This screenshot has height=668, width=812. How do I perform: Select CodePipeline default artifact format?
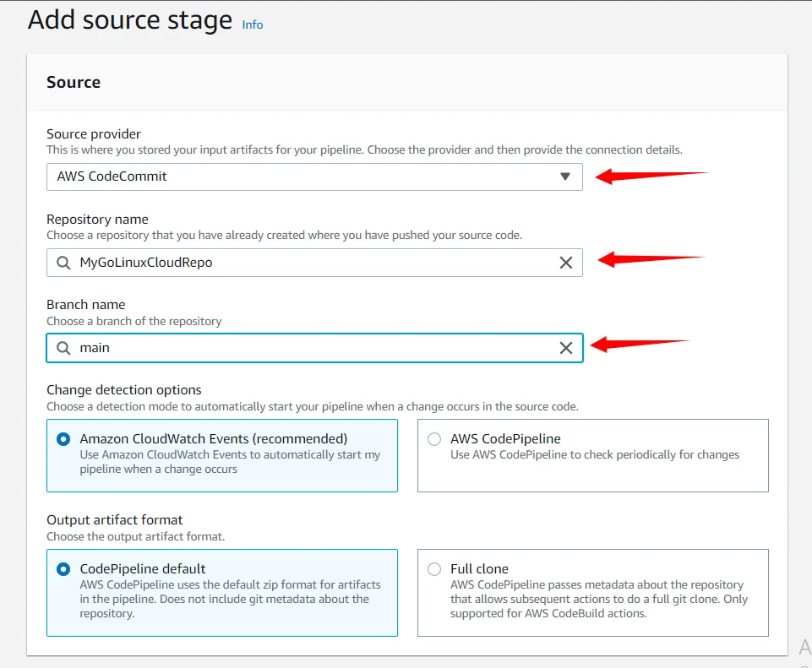tap(63, 569)
